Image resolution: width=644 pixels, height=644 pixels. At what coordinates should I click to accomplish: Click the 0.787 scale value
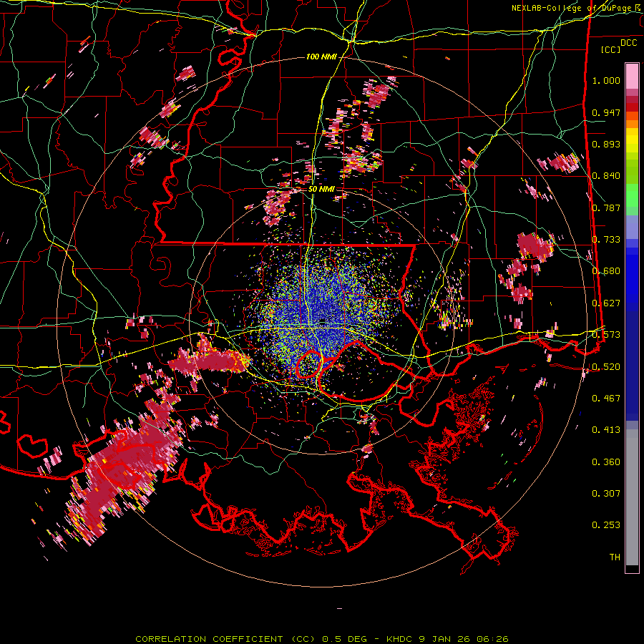coord(606,208)
